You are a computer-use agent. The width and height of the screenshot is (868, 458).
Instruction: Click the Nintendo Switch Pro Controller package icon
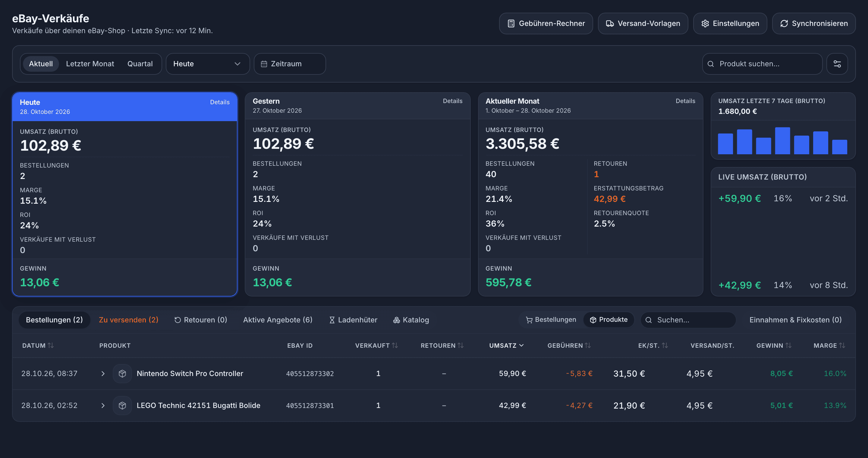[122, 373]
